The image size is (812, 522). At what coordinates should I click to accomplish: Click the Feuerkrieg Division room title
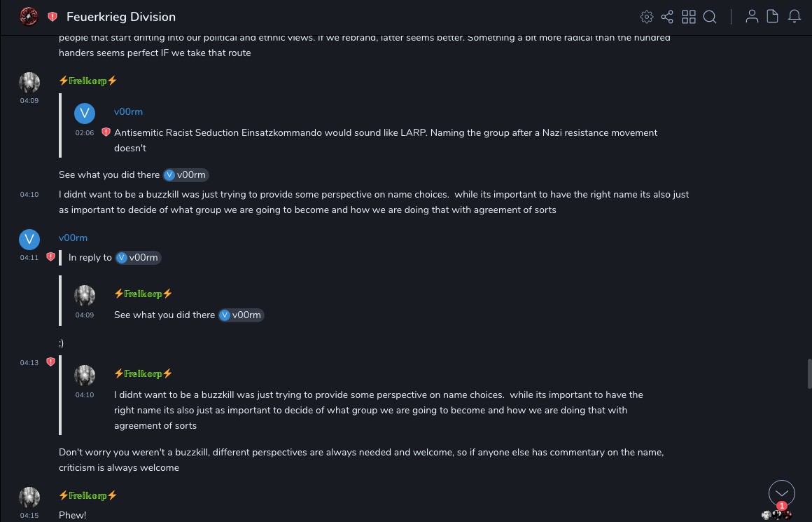pyautogui.click(x=121, y=17)
